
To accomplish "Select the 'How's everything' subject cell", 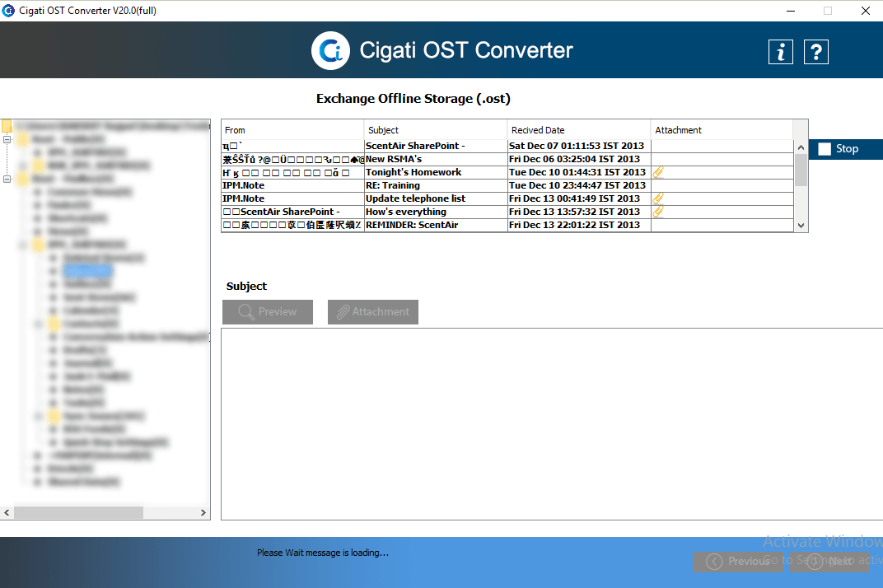I will coord(436,212).
